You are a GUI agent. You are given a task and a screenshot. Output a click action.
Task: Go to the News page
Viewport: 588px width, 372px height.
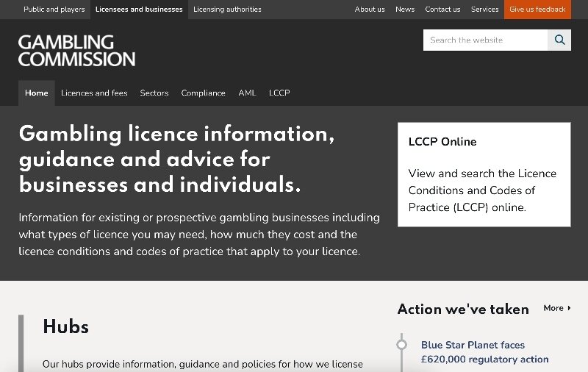pyautogui.click(x=405, y=10)
